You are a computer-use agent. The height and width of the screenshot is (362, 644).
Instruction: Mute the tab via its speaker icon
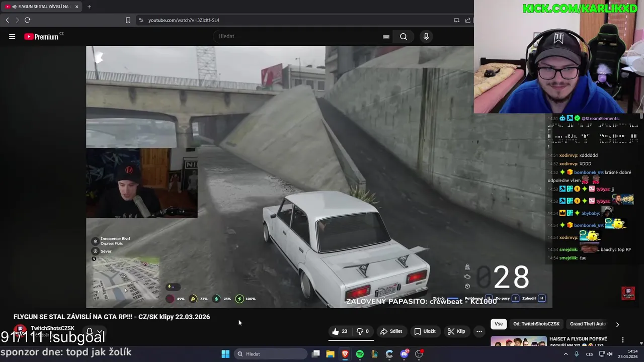[14, 7]
